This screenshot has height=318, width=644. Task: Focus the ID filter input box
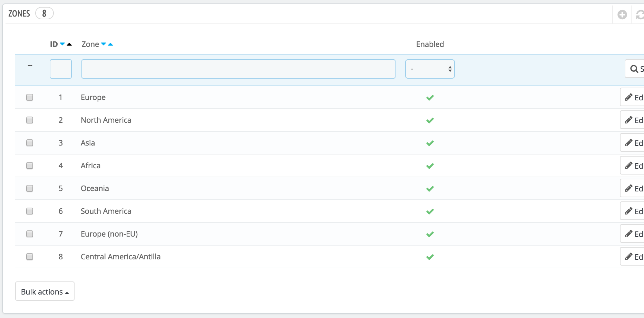pyautogui.click(x=61, y=69)
